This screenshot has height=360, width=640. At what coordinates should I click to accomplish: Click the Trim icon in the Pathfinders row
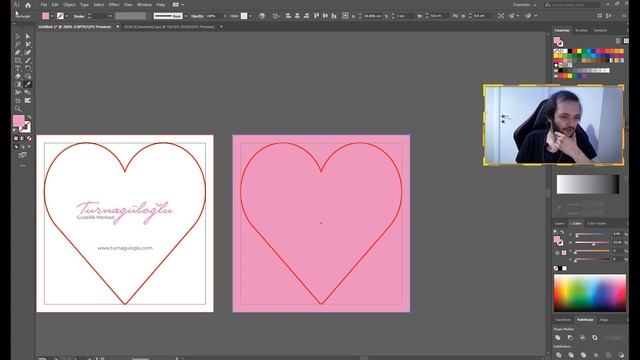pos(571,355)
